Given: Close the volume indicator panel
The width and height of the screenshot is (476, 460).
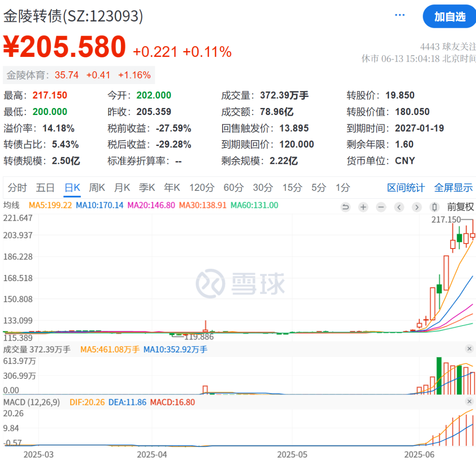Looking at the screenshot, I should tap(469, 349).
